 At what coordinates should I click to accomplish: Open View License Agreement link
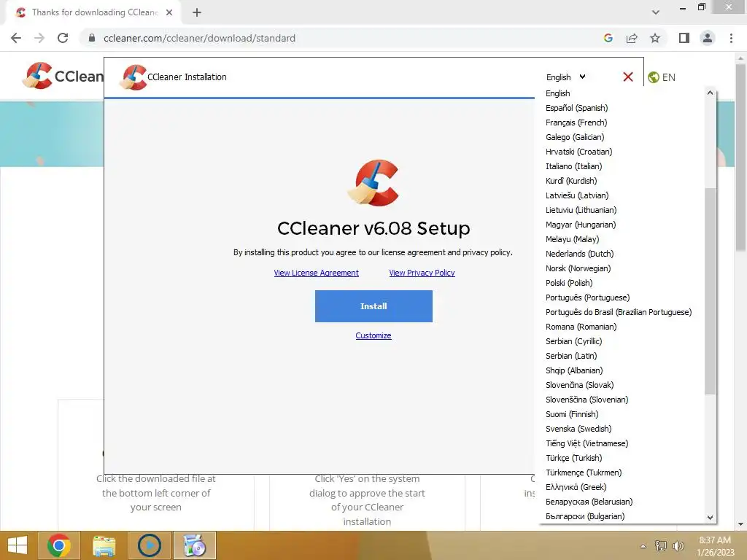(317, 273)
